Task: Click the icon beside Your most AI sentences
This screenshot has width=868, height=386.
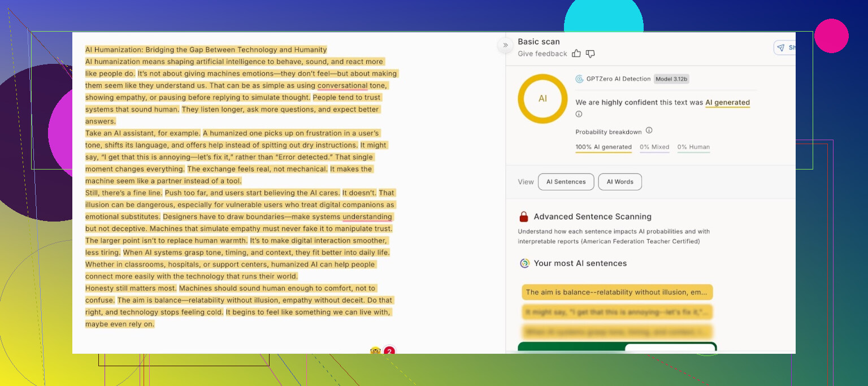Action: point(524,263)
